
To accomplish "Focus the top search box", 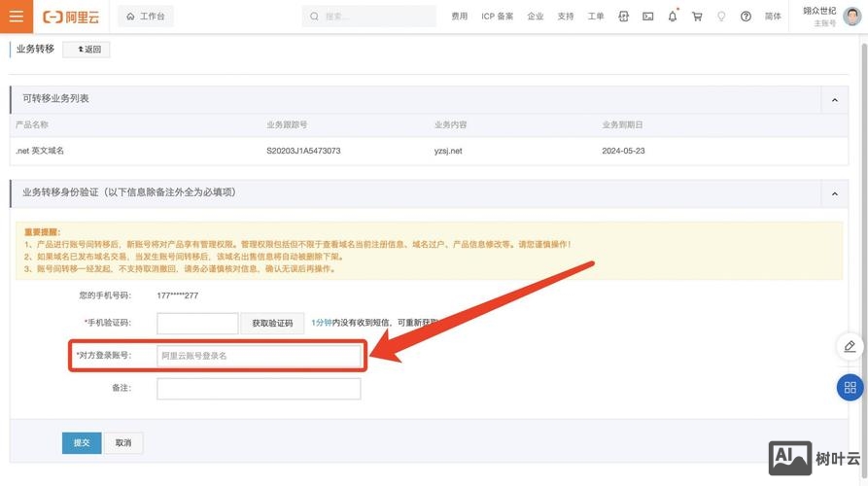I will click(x=368, y=17).
